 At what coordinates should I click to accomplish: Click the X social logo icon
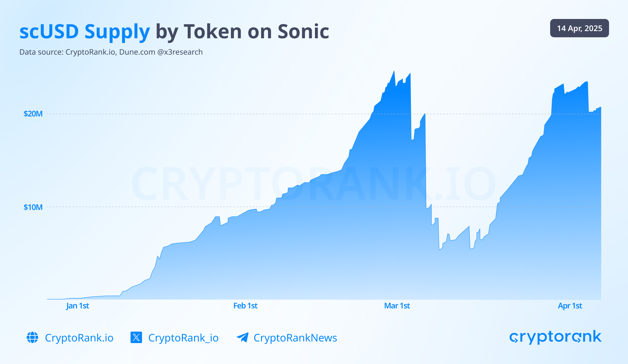[136, 338]
